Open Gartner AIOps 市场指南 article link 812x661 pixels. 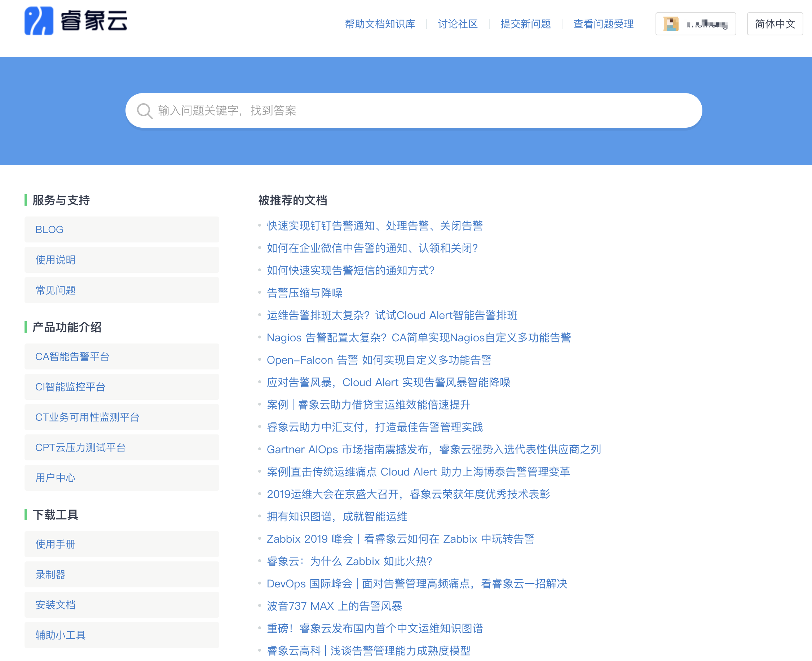click(x=434, y=450)
